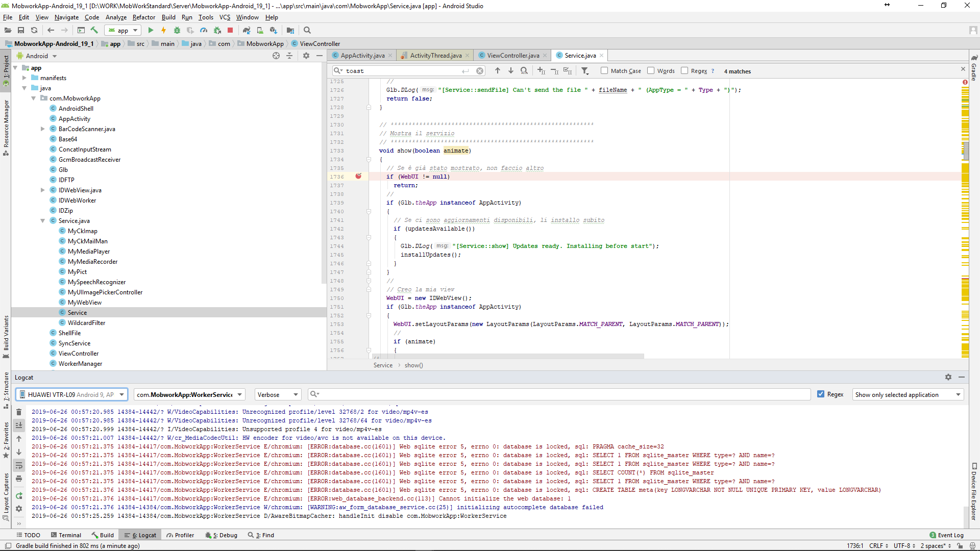Open the Terminal tool window button

66,535
